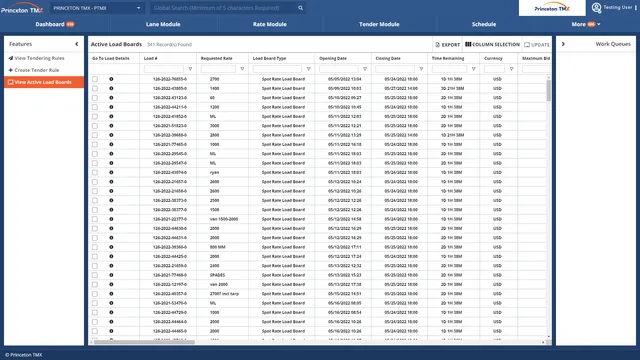Click the global search magnifier icon
The width and height of the screenshot is (640, 360).
coord(300,8)
